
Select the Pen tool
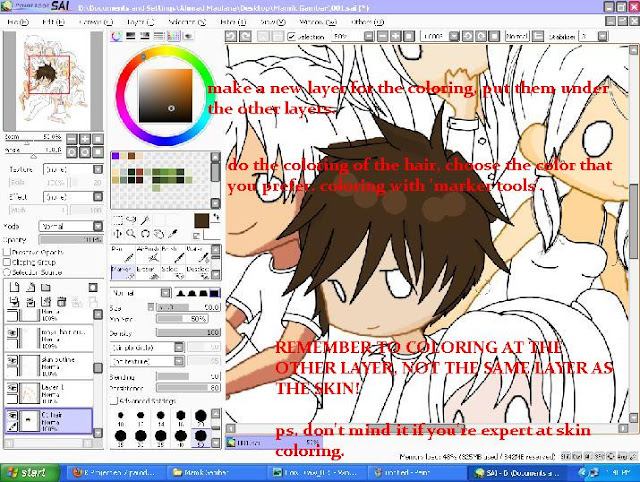point(123,253)
